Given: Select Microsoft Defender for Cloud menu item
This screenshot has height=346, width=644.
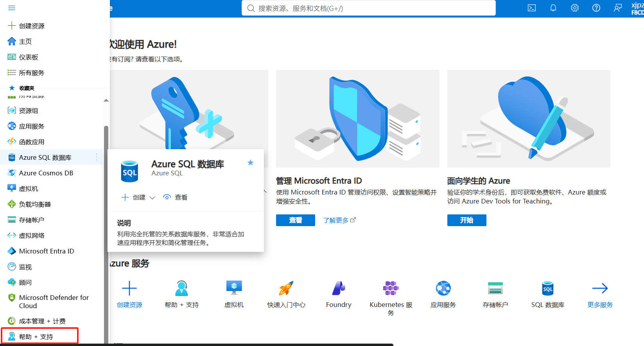Looking at the screenshot, I should [51, 301].
